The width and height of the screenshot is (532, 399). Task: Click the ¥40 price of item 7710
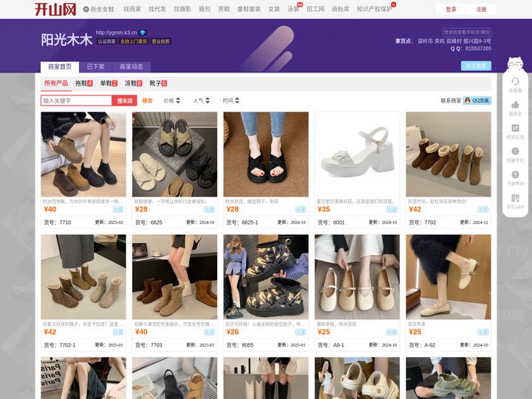(50, 209)
